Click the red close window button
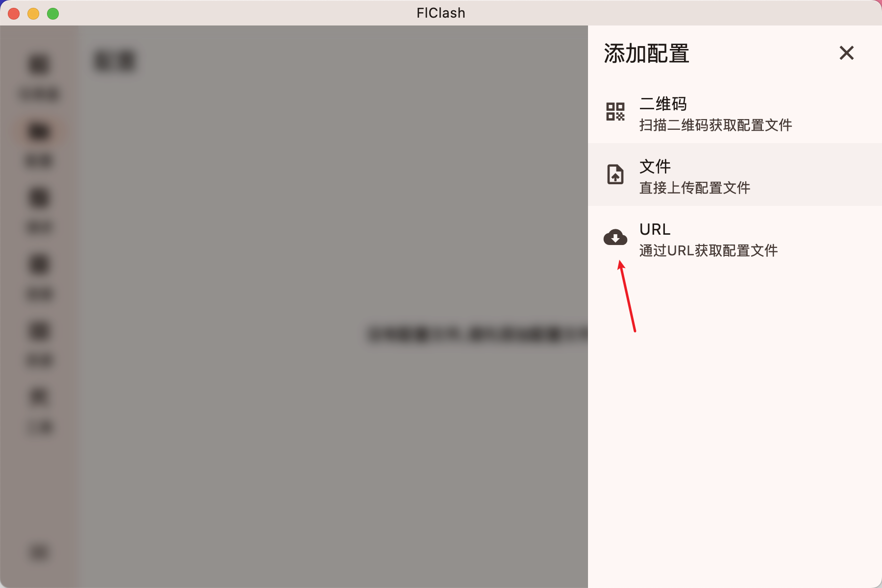 [x=14, y=13]
